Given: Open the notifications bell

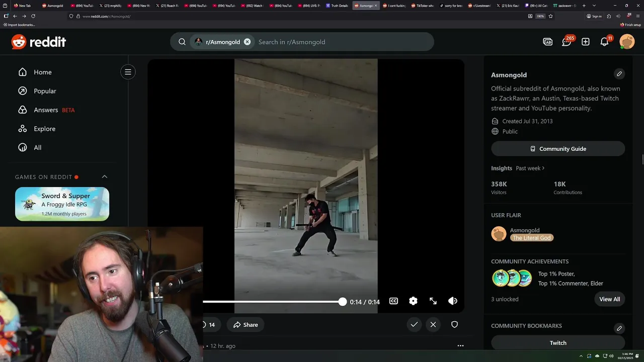Looking at the screenshot, I should click(x=605, y=42).
